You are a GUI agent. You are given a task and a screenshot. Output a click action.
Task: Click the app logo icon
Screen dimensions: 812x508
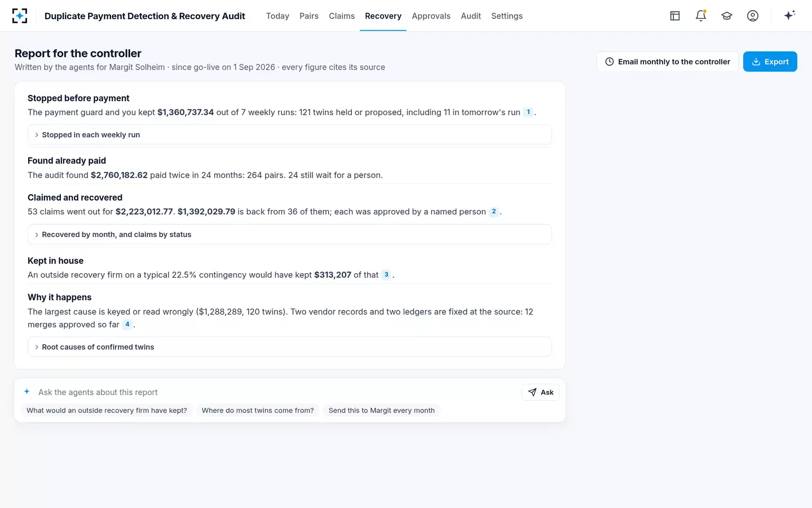pyautogui.click(x=20, y=16)
